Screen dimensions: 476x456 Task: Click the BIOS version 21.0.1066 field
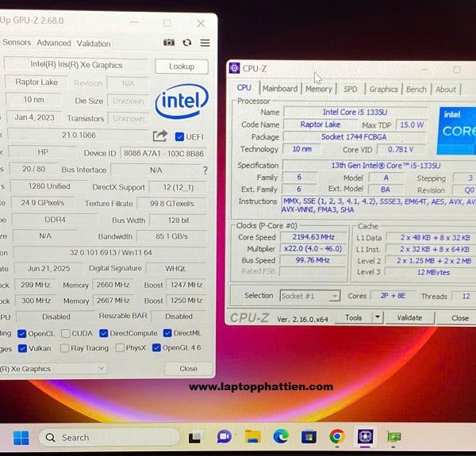[79, 136]
